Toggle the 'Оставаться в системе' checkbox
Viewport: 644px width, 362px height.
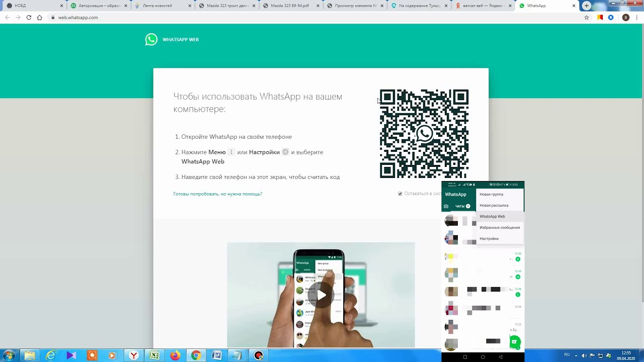coord(400,194)
